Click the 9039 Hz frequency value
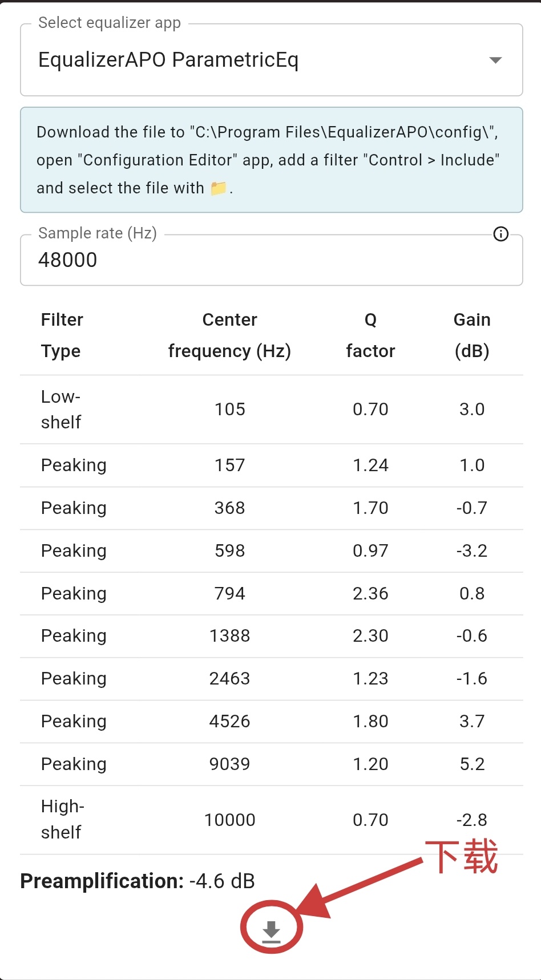Viewport: 541px width, 980px height. [x=229, y=764]
